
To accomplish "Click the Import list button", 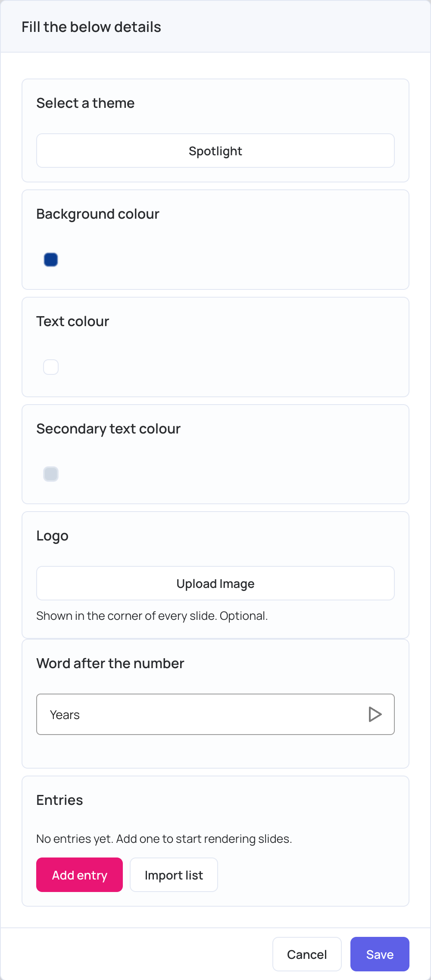I will tap(174, 875).
